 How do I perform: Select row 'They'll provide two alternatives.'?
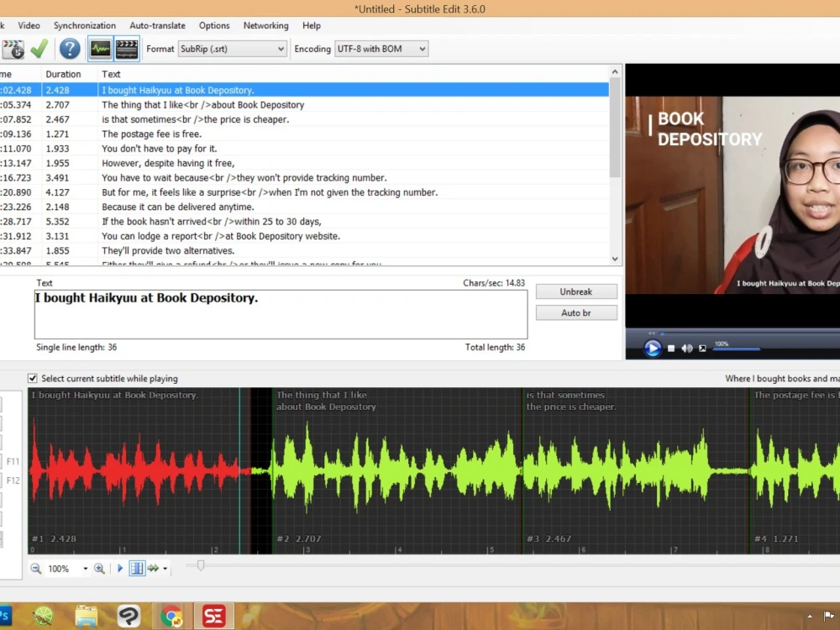coord(304,250)
